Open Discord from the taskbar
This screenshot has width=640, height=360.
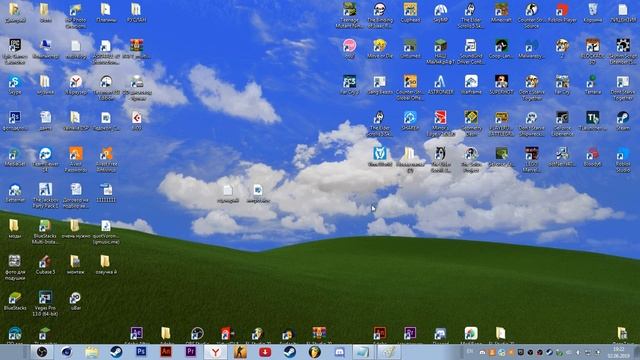(339, 352)
